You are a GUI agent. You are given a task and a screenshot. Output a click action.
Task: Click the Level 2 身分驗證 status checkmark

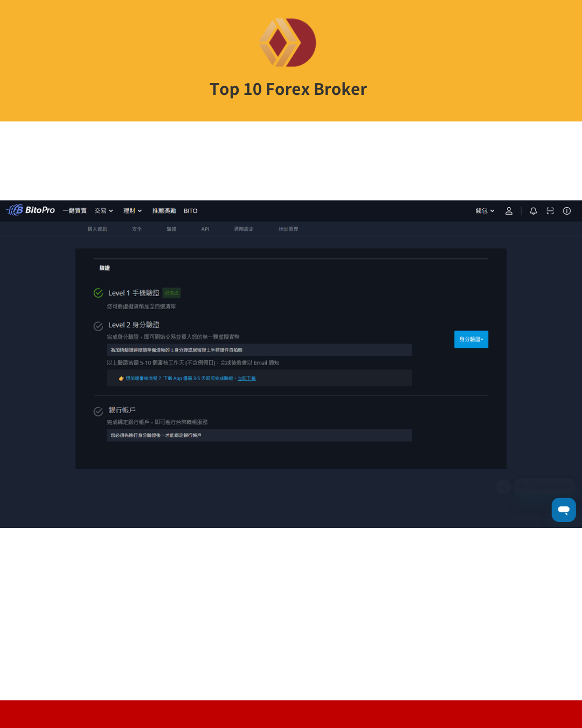(x=98, y=326)
